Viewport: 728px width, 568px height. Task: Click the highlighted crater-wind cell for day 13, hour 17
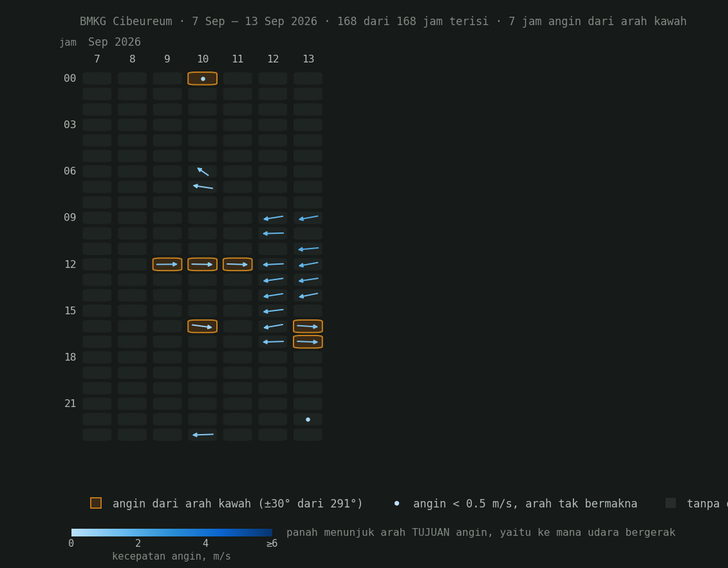tap(308, 342)
